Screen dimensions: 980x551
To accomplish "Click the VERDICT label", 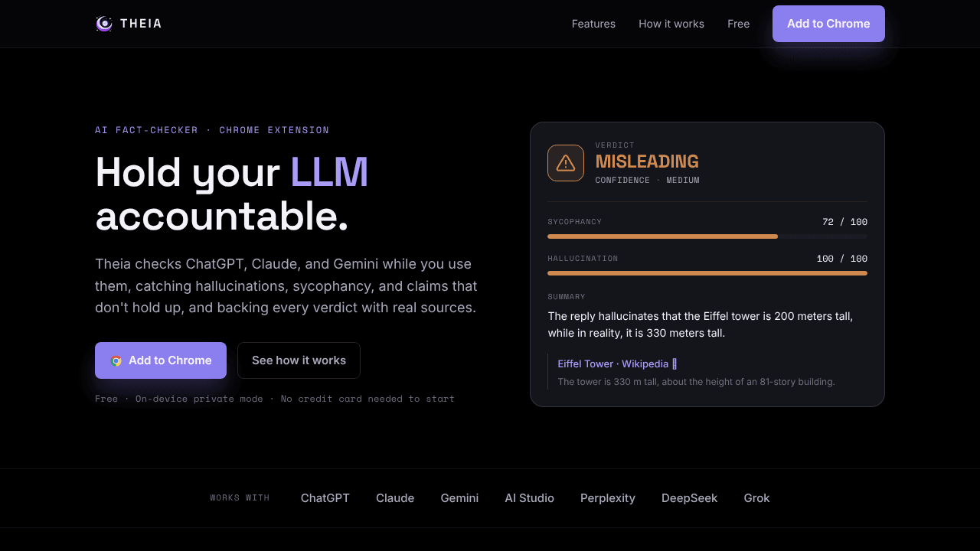I will [615, 145].
